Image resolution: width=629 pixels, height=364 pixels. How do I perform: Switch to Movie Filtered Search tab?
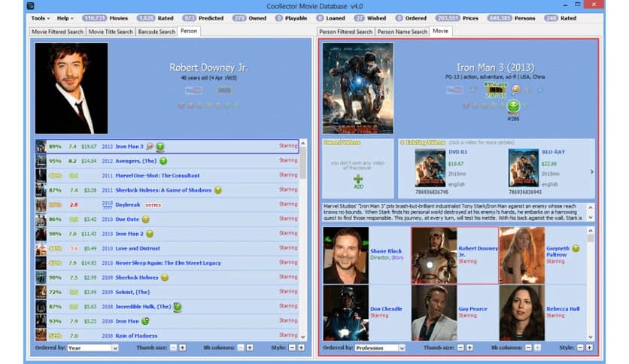[57, 32]
